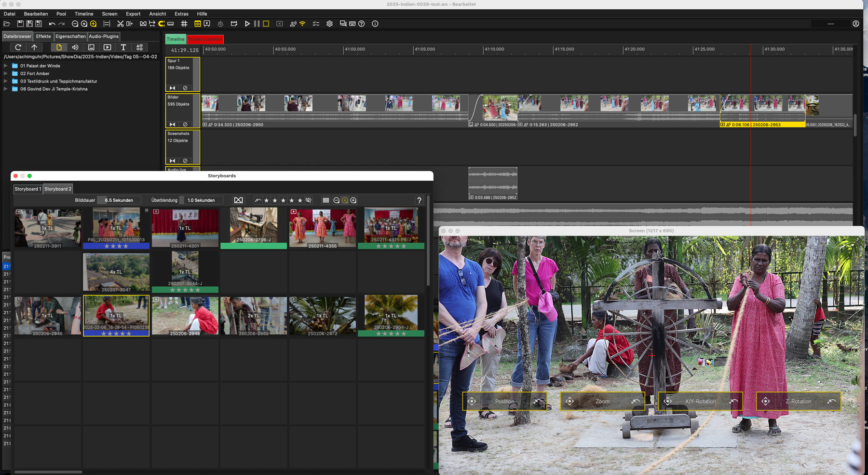Switch to the Eigenschaften tab
The width and height of the screenshot is (868, 475).
click(70, 36)
